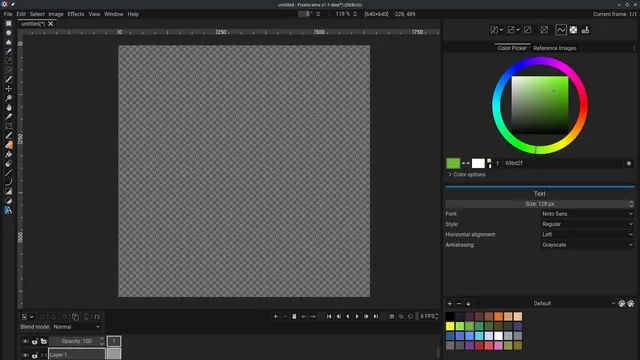
Task: Select the Pan hand tool
Action: (x=9, y=107)
